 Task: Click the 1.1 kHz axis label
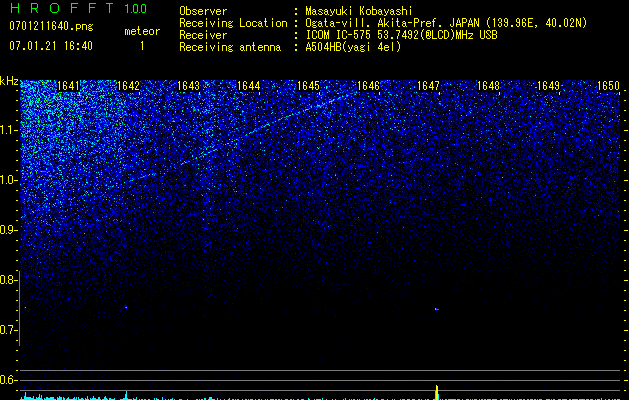(9, 130)
